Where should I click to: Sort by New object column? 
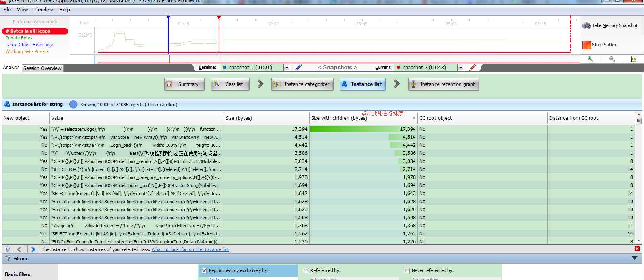[x=25, y=118]
